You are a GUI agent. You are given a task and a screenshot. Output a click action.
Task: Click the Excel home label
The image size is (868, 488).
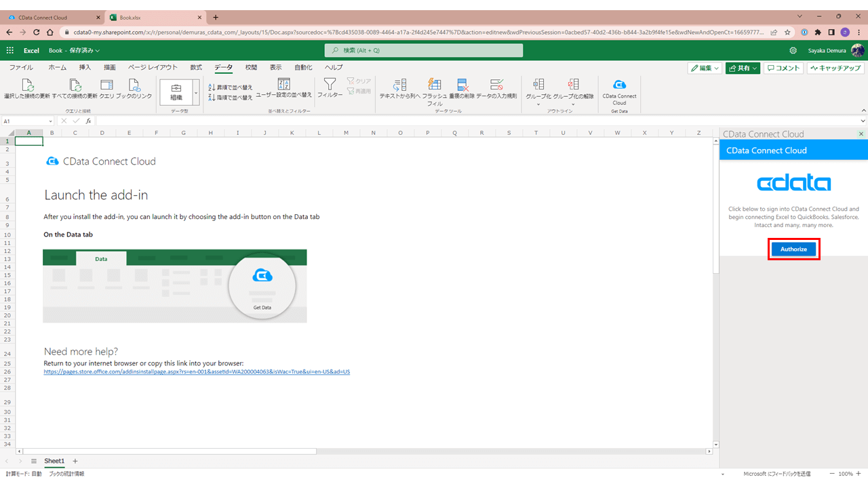[x=31, y=50]
